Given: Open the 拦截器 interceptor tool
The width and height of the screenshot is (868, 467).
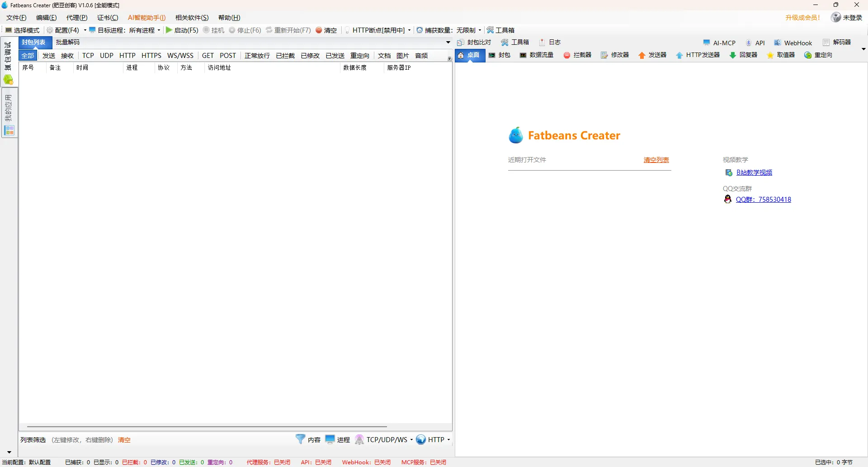Looking at the screenshot, I should pos(577,55).
